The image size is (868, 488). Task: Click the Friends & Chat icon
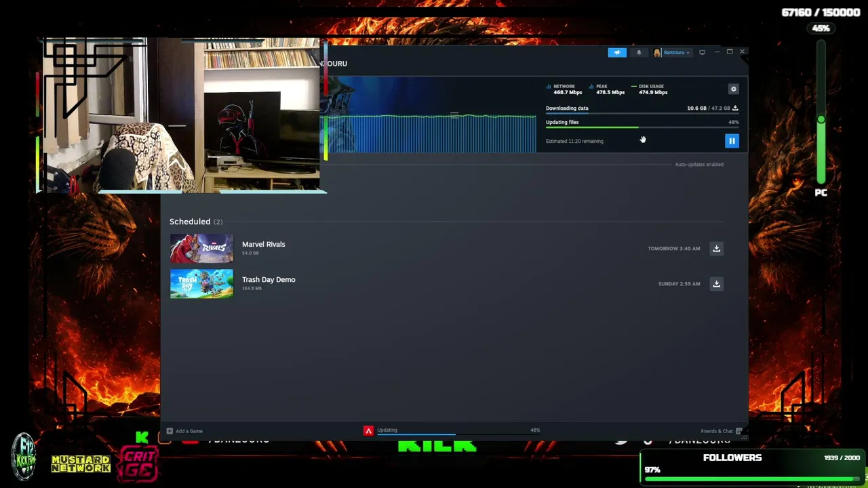point(738,431)
